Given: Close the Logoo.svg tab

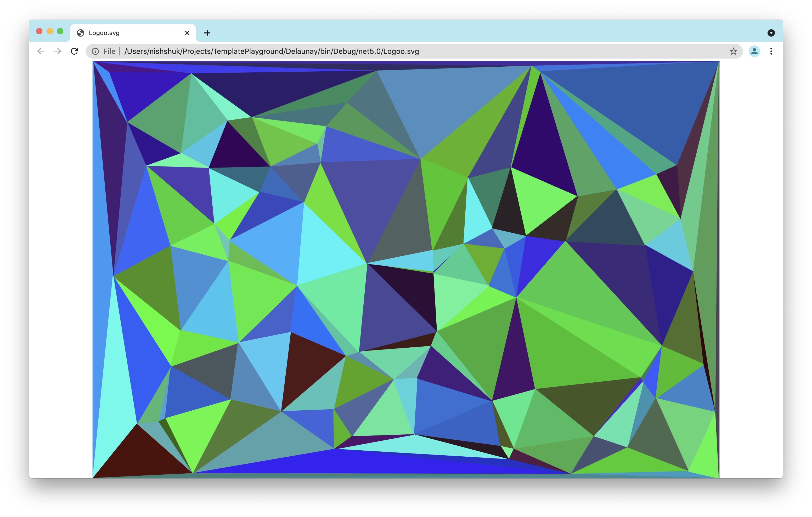Looking at the screenshot, I should 188,33.
